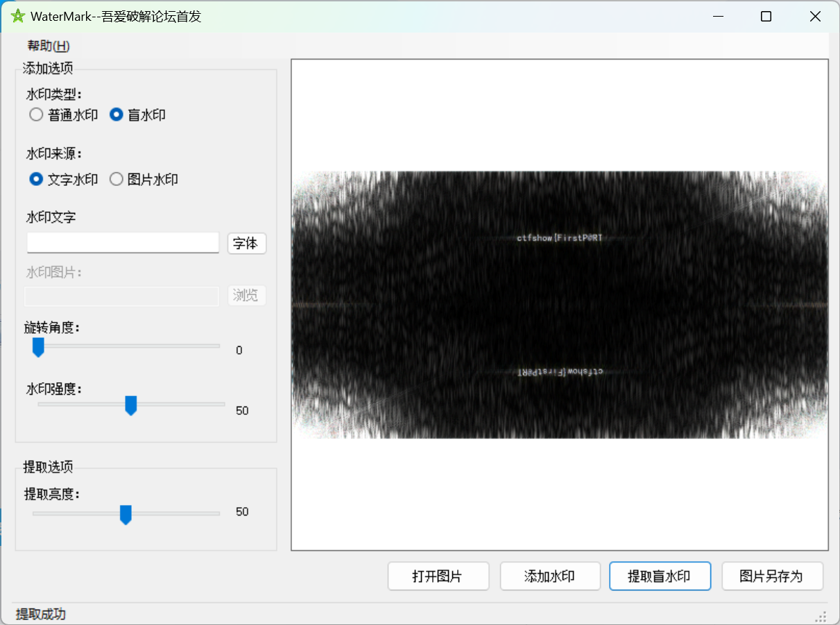
Task: Click the 水印文字 text input field
Action: pos(123,243)
